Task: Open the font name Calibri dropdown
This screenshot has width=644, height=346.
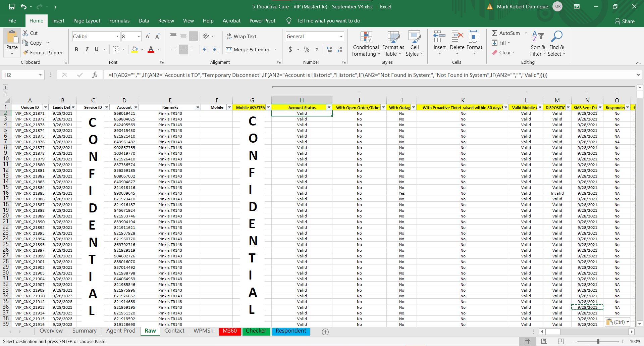Action: click(x=117, y=36)
